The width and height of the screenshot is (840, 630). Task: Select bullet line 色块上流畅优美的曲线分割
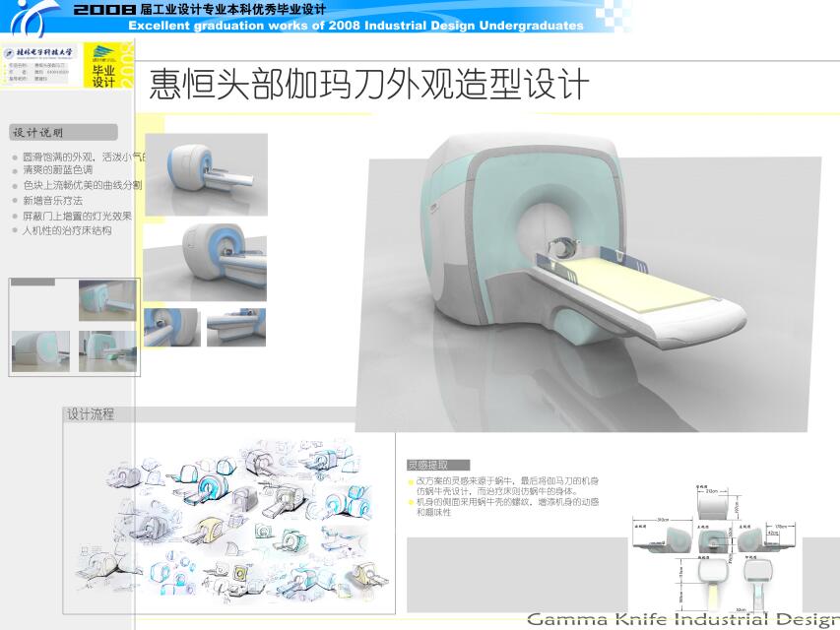83,185
